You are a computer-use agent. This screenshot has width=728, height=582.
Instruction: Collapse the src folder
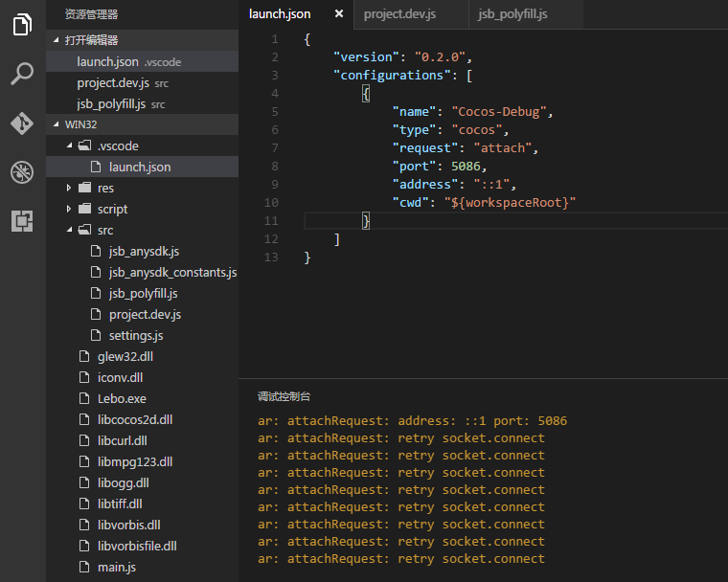69,231
